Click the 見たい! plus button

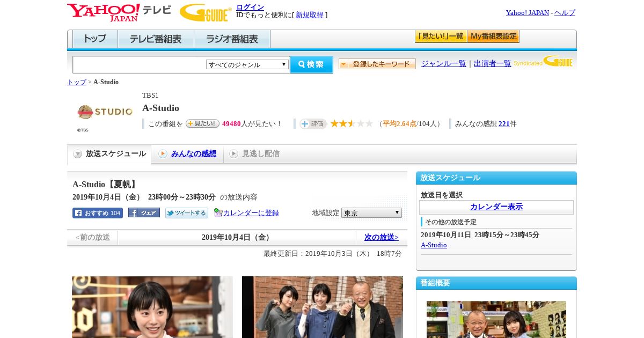point(202,123)
